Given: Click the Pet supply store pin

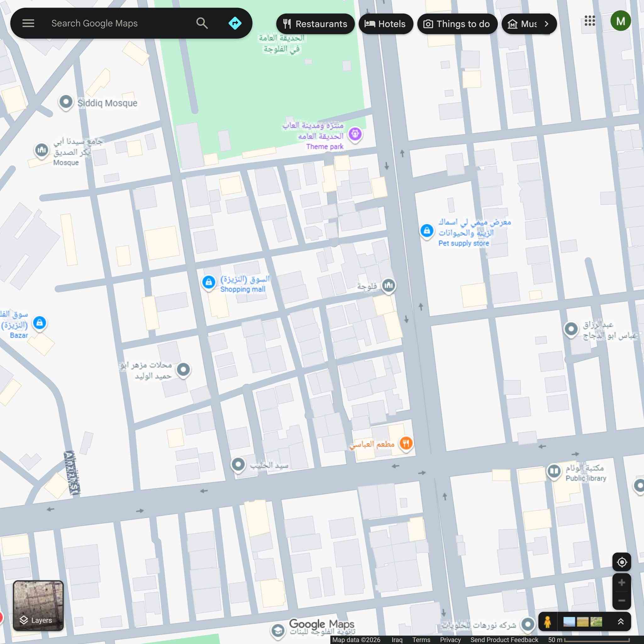Looking at the screenshot, I should click(427, 231).
